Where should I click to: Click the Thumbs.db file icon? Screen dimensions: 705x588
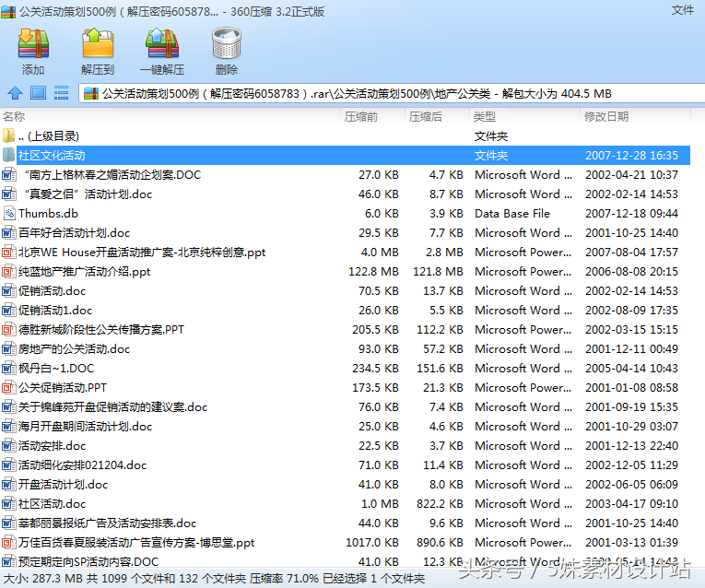pos(8,213)
